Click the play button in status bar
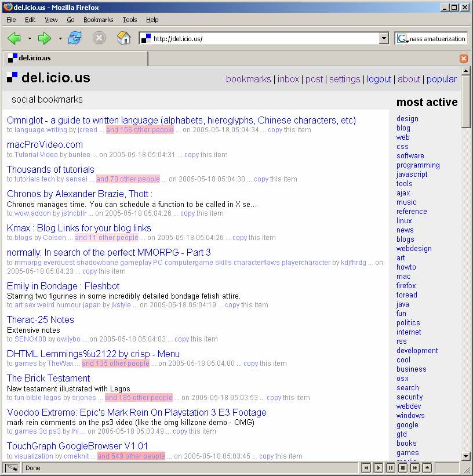This screenshot has height=476, width=473. (379, 468)
